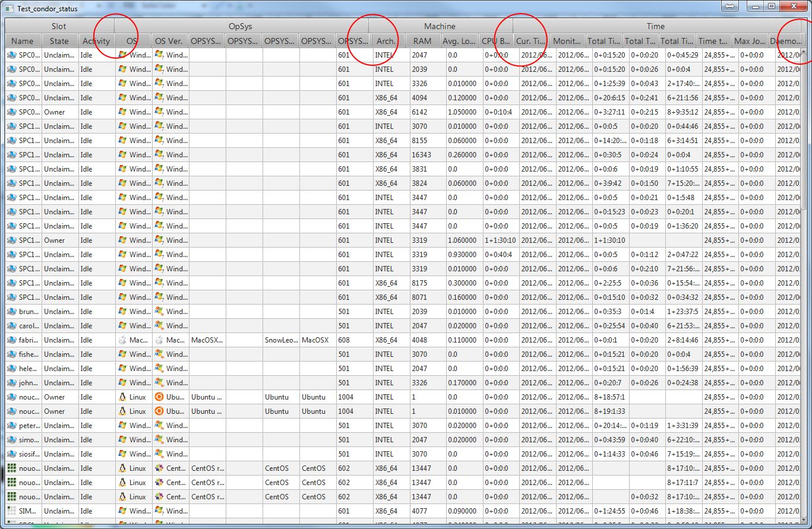
Task: Click the green grid icon in the last nouo row
Action: pyautogui.click(x=11, y=497)
